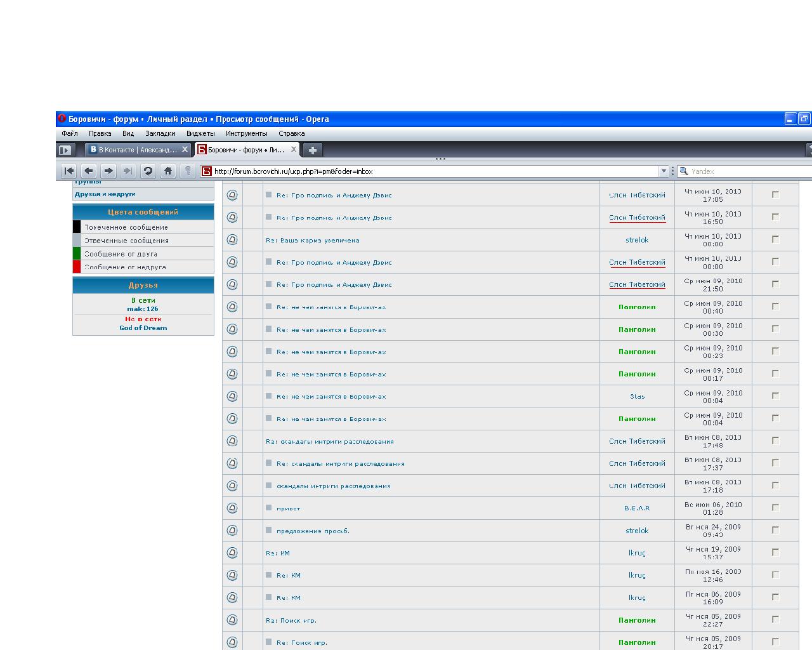Open the Re: Ваша карма увеличена message
This screenshot has height=650, width=812.
[x=313, y=240]
